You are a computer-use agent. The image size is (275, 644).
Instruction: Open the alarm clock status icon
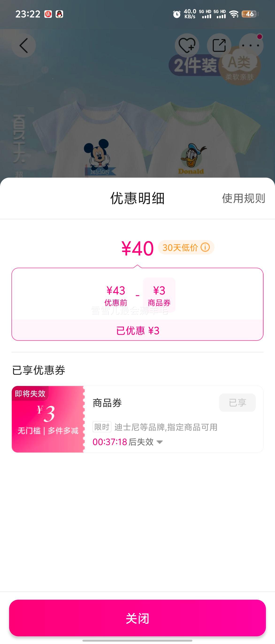[177, 14]
